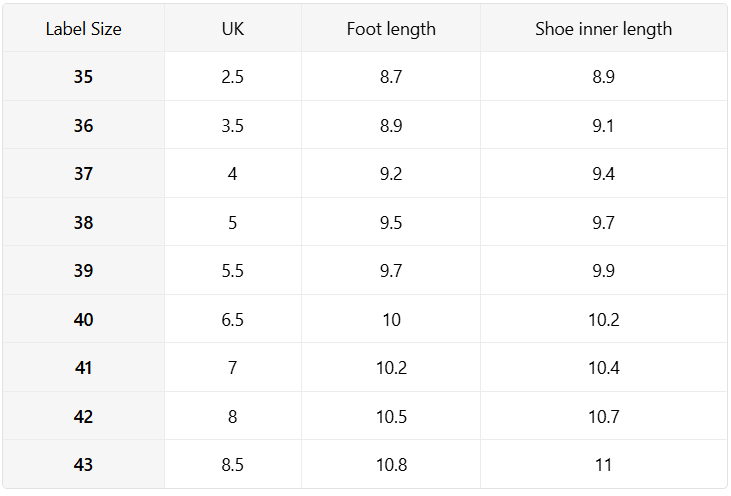731x496 pixels.
Task: Click foot length 9.5 cell
Action: pyautogui.click(x=391, y=222)
